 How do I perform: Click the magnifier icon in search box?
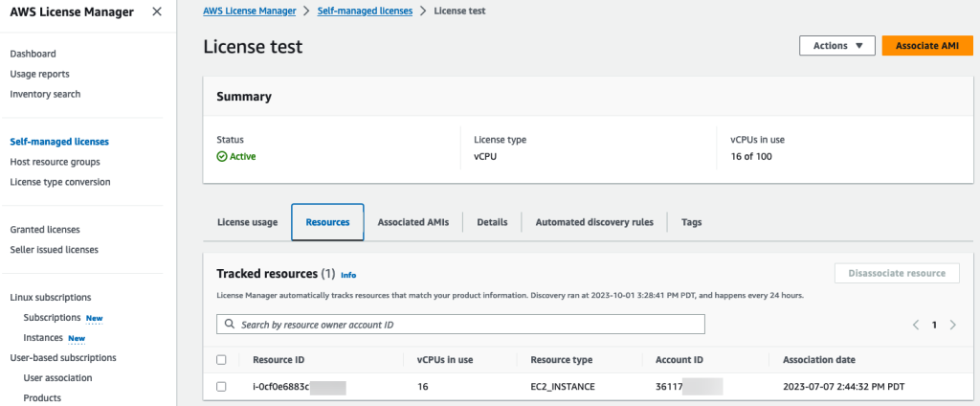[x=229, y=325]
